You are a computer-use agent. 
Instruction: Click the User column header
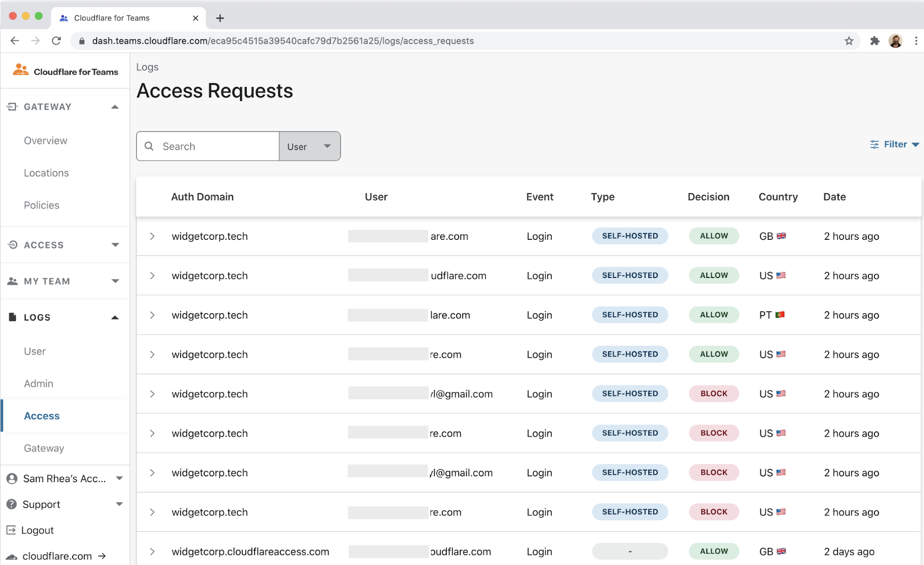376,197
